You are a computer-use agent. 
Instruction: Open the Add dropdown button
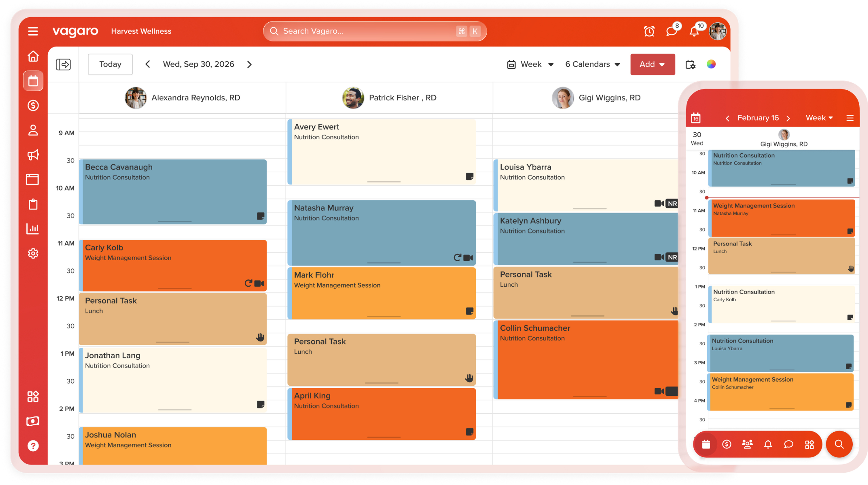(x=652, y=64)
